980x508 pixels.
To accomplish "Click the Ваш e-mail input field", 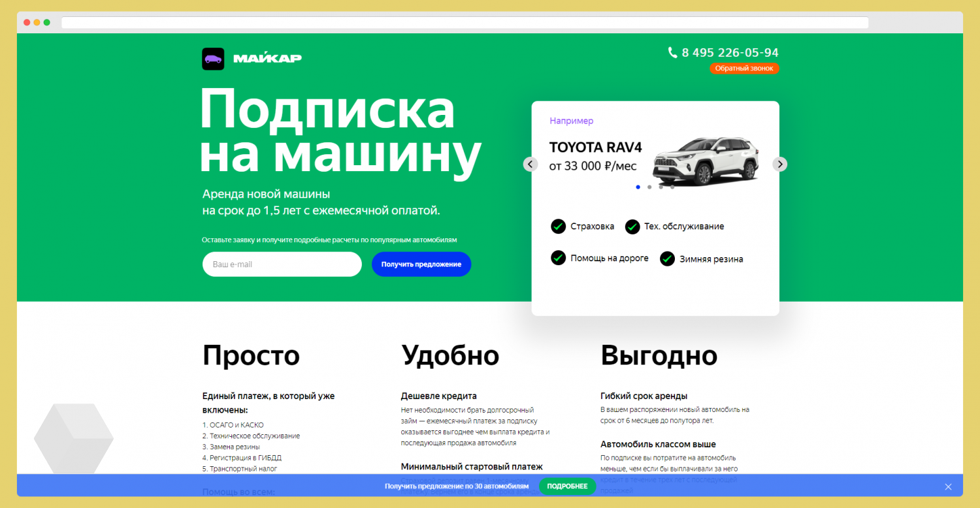I will [x=282, y=264].
